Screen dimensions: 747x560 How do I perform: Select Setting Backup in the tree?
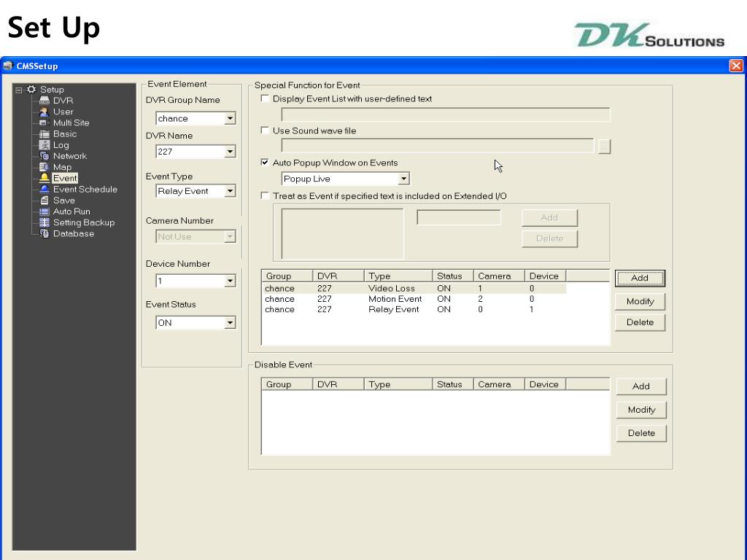tap(84, 222)
